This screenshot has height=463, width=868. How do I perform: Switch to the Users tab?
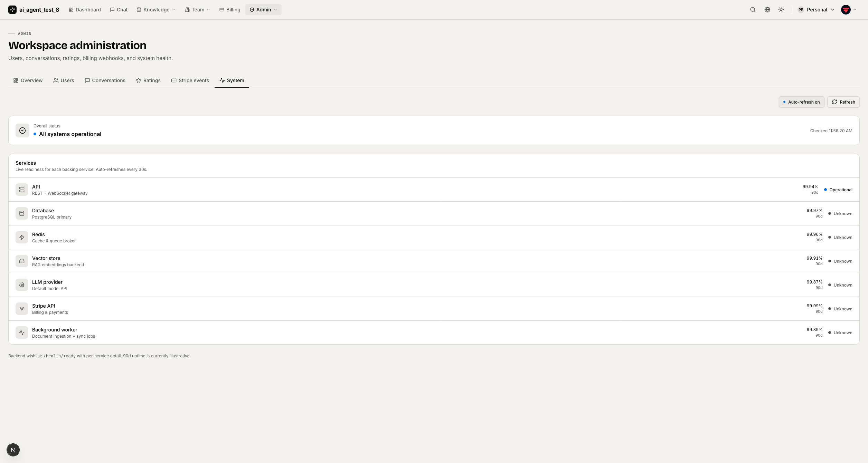[64, 80]
